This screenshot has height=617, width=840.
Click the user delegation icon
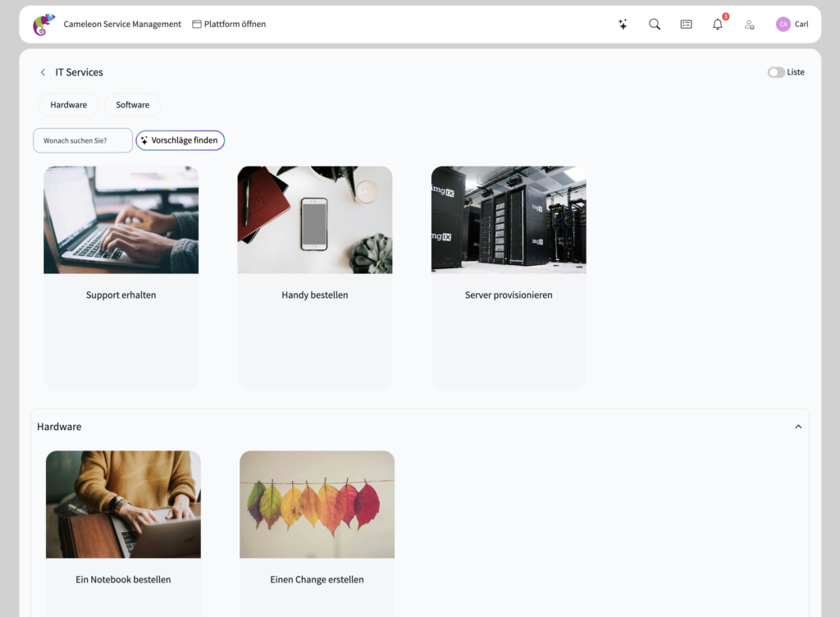749,25
